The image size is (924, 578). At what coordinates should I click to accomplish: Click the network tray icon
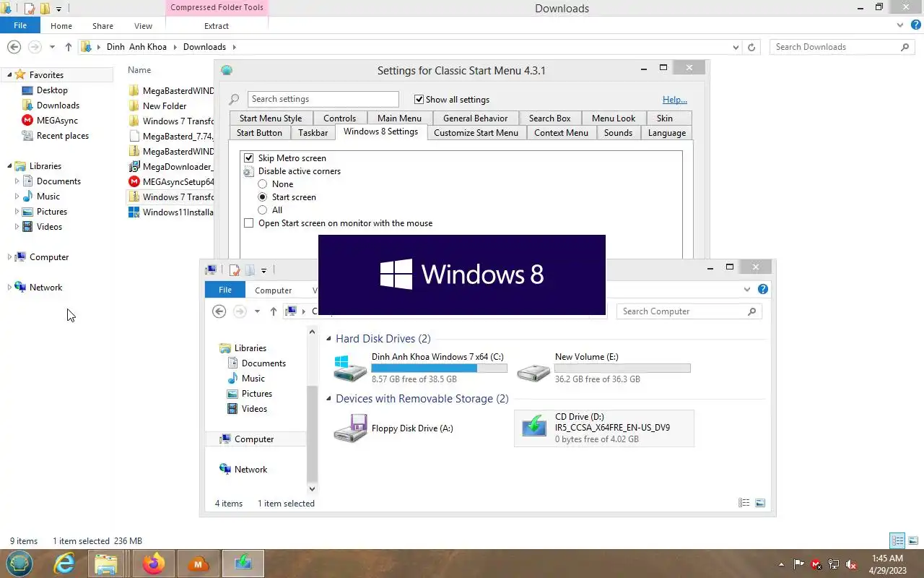tap(834, 564)
